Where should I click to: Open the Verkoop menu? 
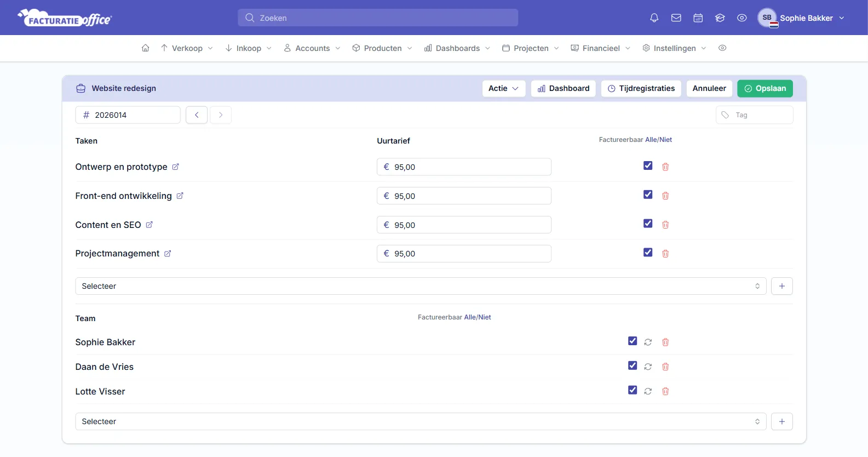click(187, 48)
